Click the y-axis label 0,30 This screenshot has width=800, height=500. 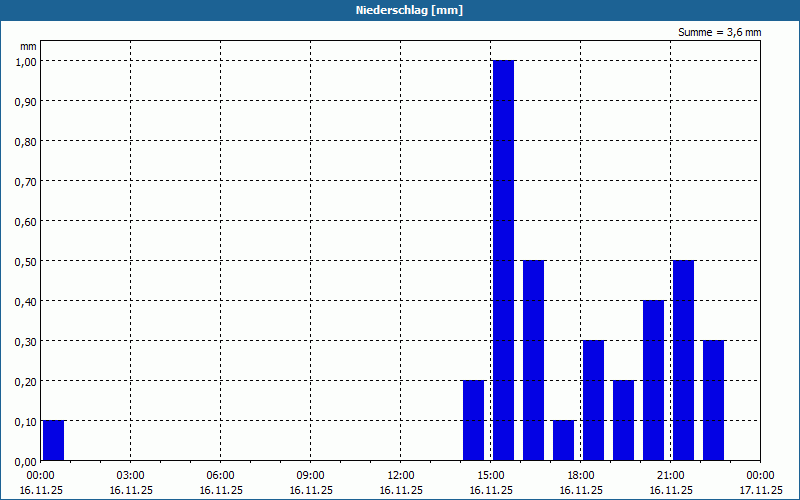[x=26, y=341]
